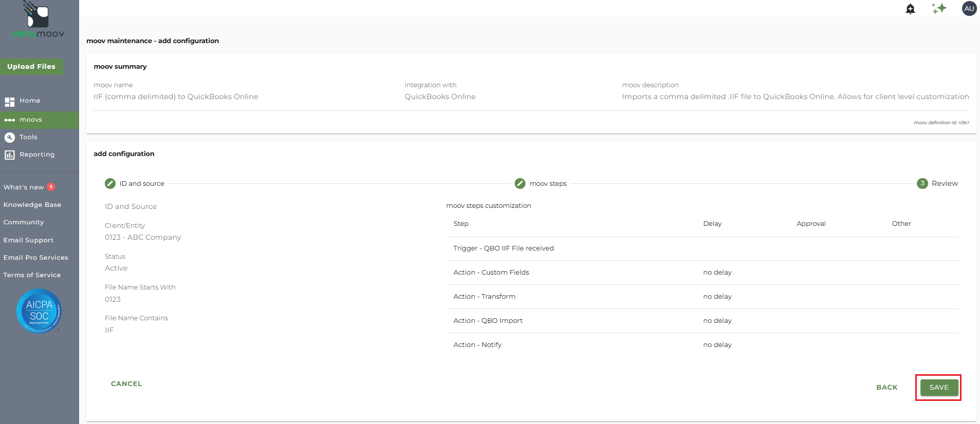Click moov definition id 4957
Image resolution: width=980 pixels, height=424 pixels.
(x=941, y=123)
